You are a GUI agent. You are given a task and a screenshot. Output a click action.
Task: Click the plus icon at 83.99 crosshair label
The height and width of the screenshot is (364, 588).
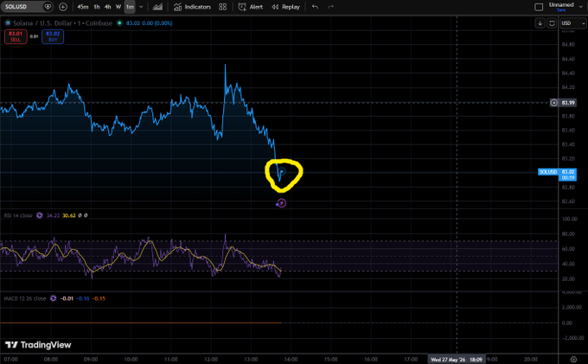coord(554,103)
